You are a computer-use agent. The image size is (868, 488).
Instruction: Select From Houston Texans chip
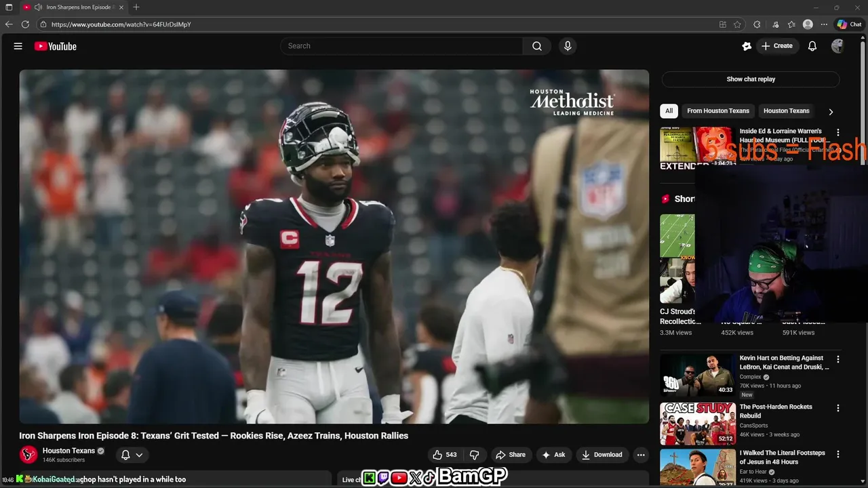(x=718, y=111)
